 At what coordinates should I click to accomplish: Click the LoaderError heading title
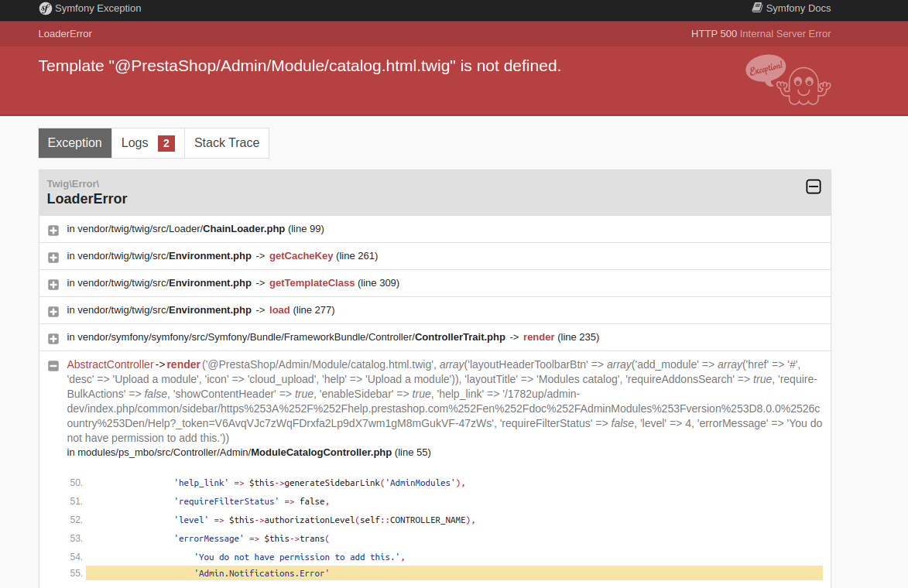coord(87,199)
